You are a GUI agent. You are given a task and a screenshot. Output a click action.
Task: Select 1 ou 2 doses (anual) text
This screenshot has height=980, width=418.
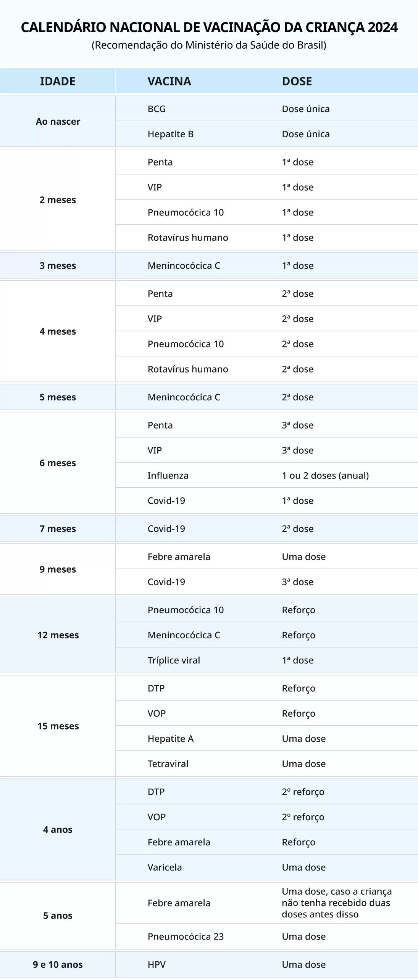325,476
